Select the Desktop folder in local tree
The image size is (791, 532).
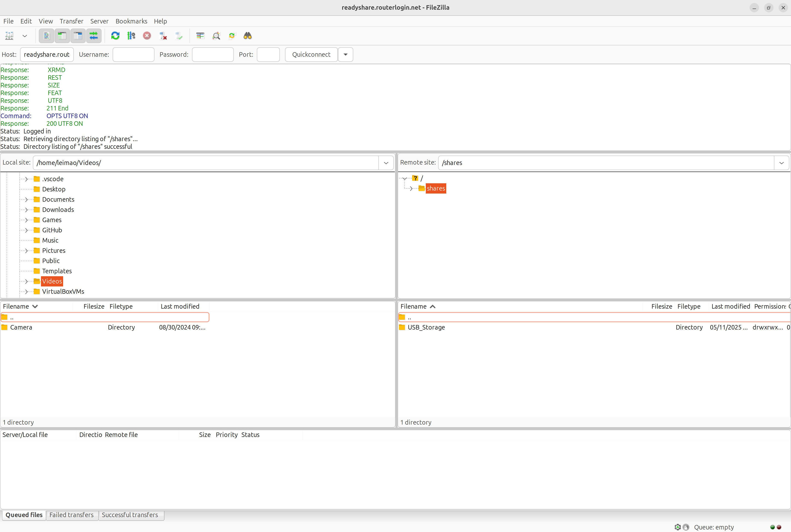54,189
